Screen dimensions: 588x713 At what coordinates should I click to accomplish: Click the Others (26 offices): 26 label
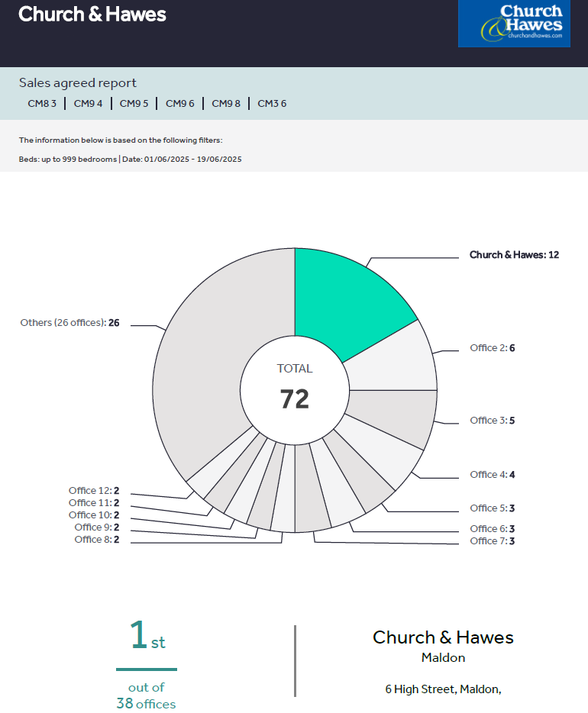click(x=69, y=323)
